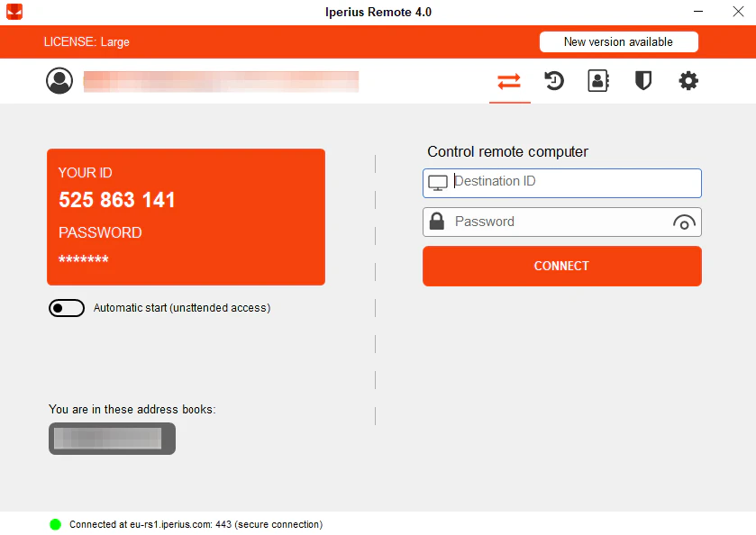This screenshot has height=535, width=756.
Task: Close the Iperius Remote window
Action: click(738, 12)
